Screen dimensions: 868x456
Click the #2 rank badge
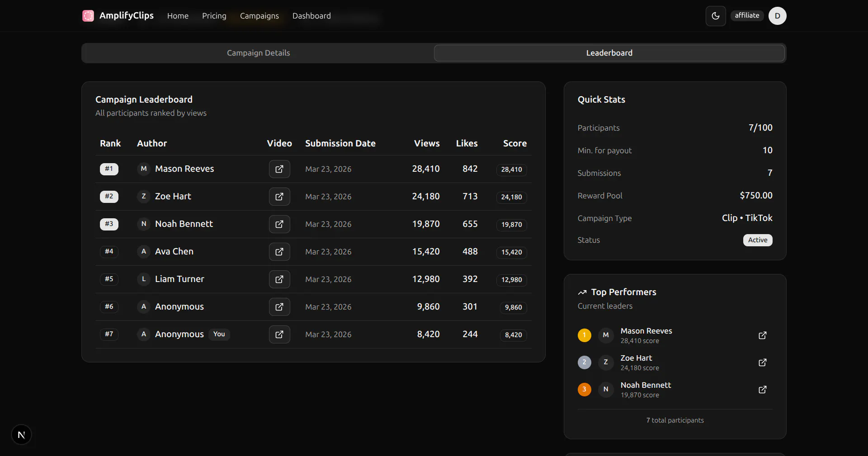tap(109, 197)
